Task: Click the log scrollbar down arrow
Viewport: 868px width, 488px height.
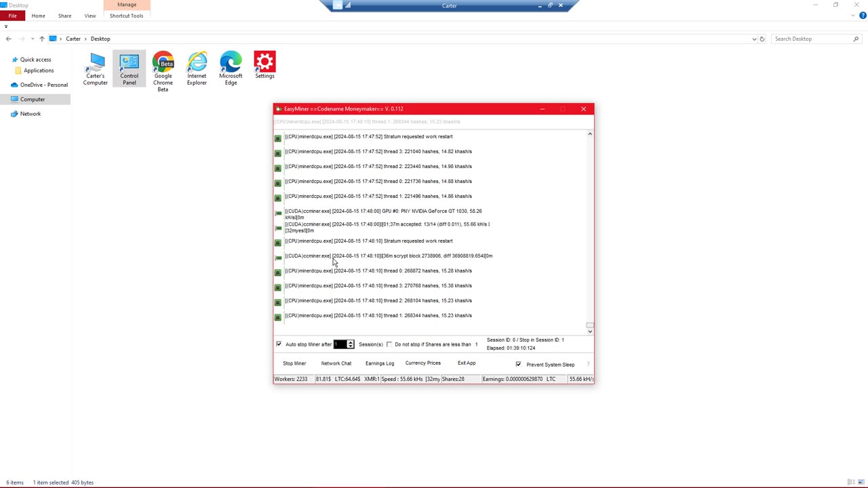Action: coord(590,331)
